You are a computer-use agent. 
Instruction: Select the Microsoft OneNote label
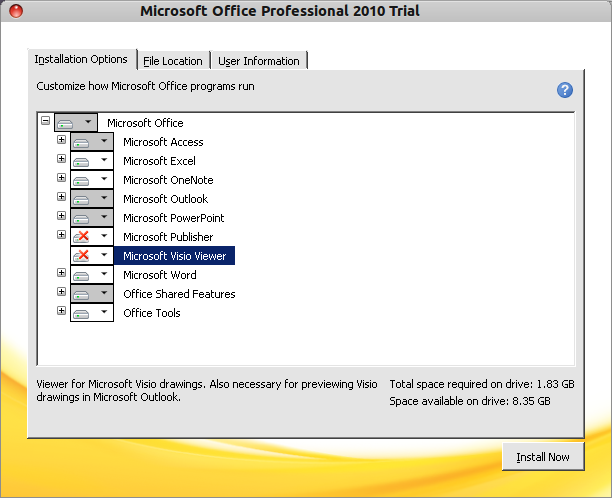click(x=168, y=180)
